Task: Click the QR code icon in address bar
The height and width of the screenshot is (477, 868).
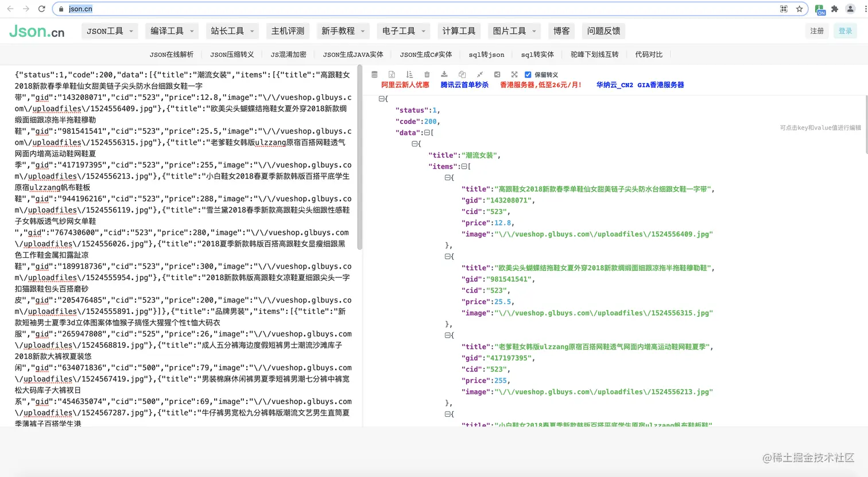Action: tap(784, 9)
